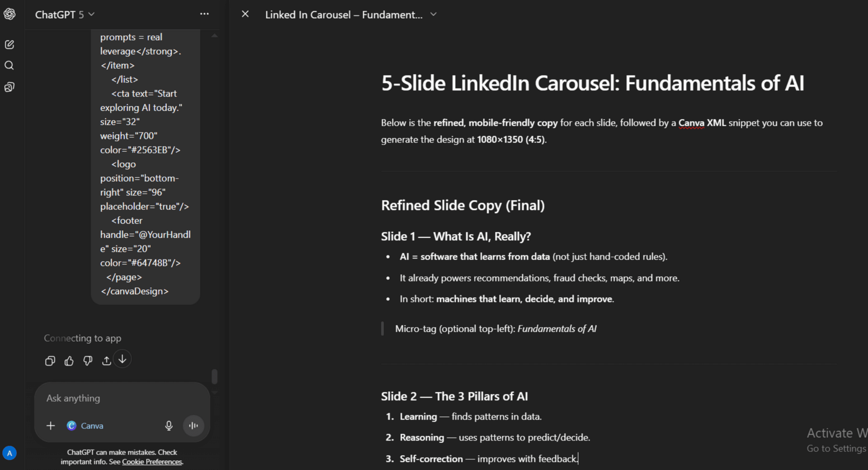
Task: Start dictation with the microphone icon
Action: tap(169, 425)
